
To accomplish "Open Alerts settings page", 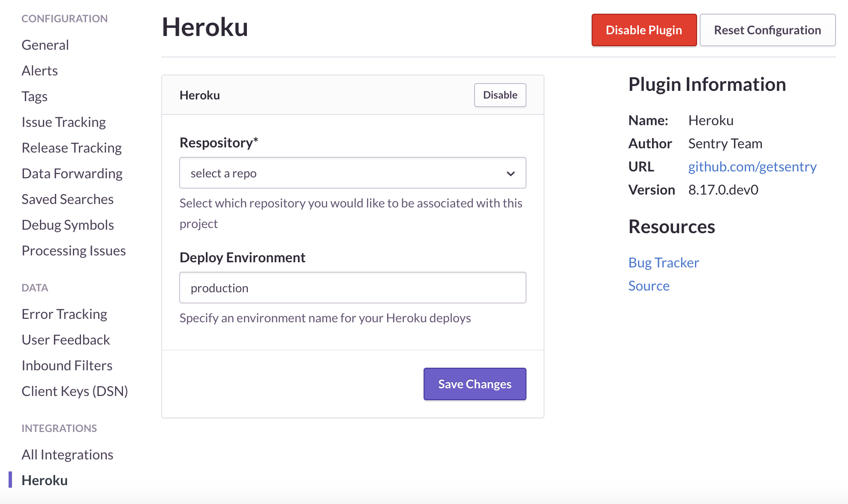I will click(39, 71).
